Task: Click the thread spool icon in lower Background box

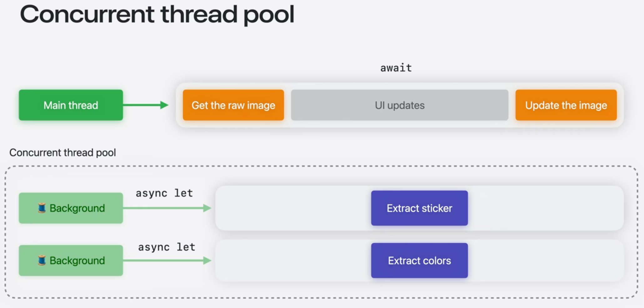Action: pyautogui.click(x=42, y=260)
